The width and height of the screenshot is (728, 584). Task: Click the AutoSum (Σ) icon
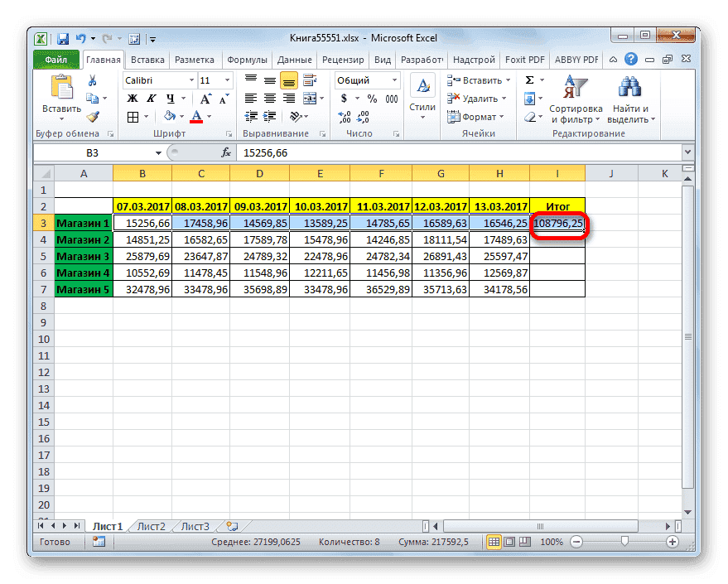point(528,80)
